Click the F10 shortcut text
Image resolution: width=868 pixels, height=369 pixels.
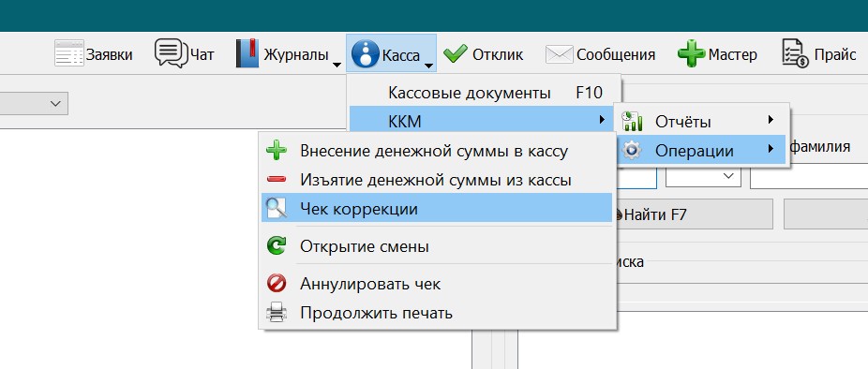(589, 92)
